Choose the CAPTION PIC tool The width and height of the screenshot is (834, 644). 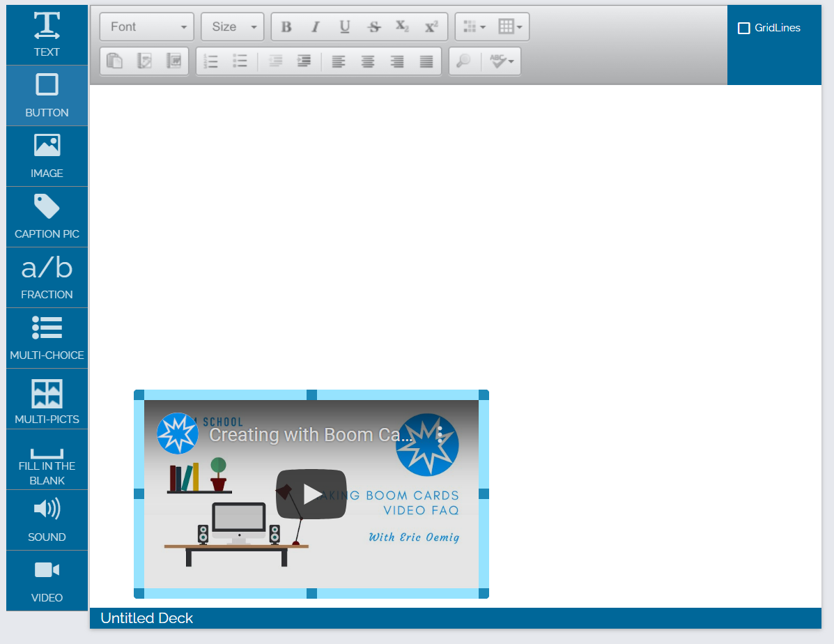click(x=47, y=217)
